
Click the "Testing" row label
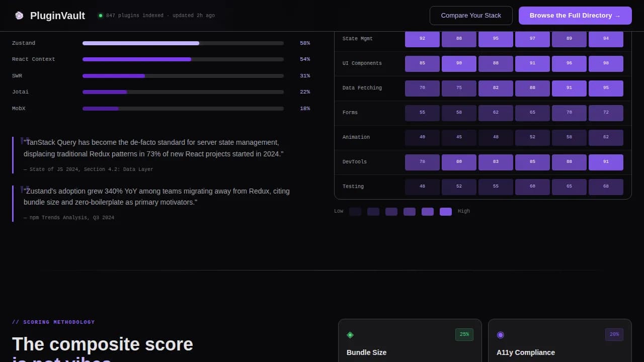(x=353, y=187)
